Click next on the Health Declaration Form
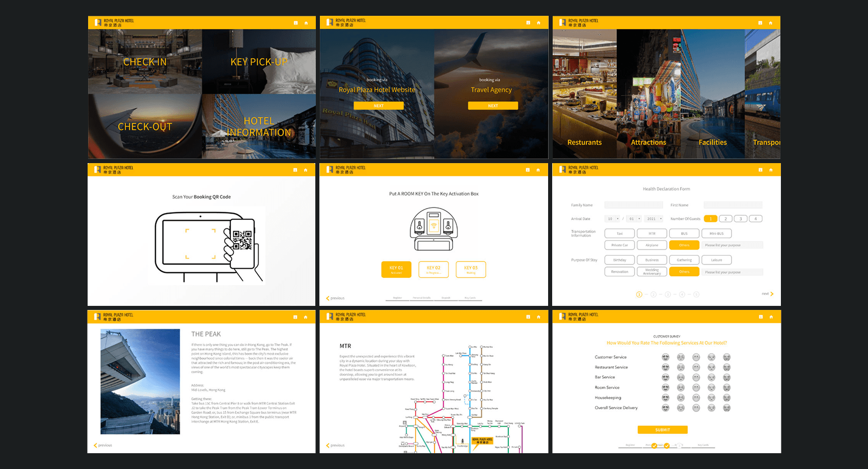This screenshot has height=469, width=868. coord(768,294)
